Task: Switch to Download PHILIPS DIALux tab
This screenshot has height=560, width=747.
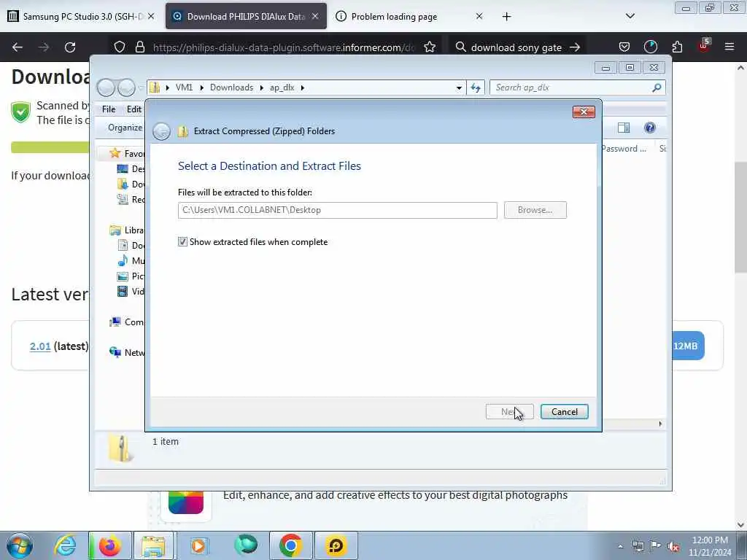Action: click(246, 17)
